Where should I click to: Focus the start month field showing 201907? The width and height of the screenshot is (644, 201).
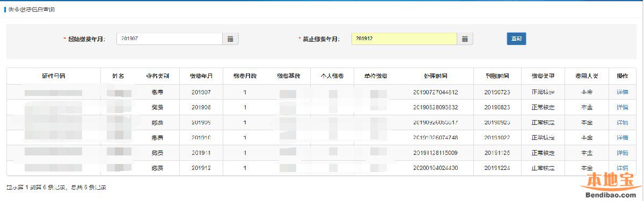pyautogui.click(x=170, y=39)
